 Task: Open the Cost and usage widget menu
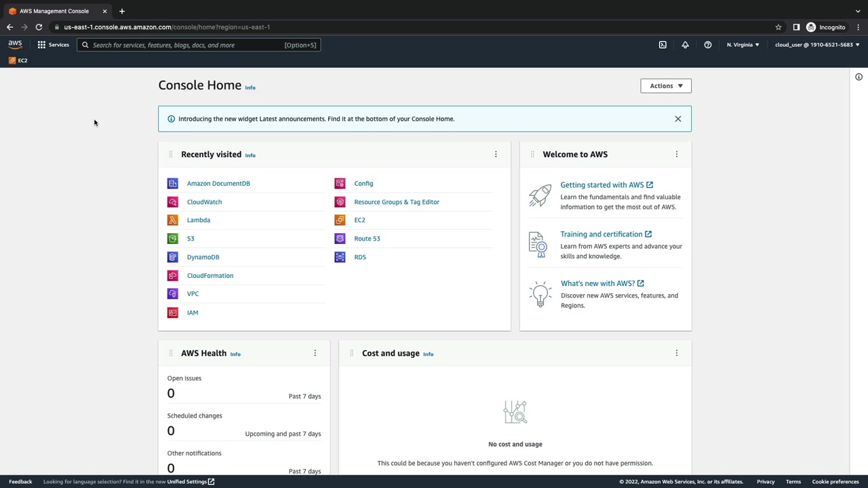[x=676, y=353]
